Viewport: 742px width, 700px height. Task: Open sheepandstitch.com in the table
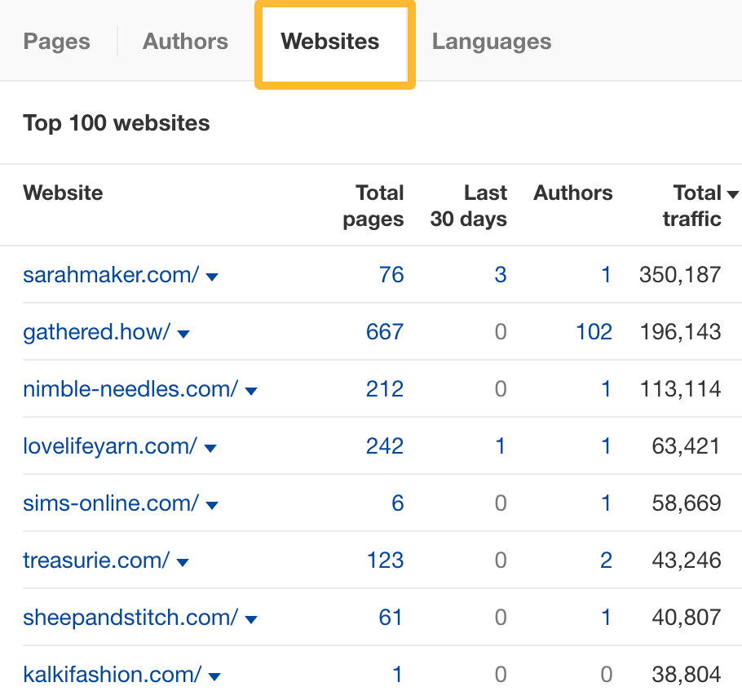130,618
